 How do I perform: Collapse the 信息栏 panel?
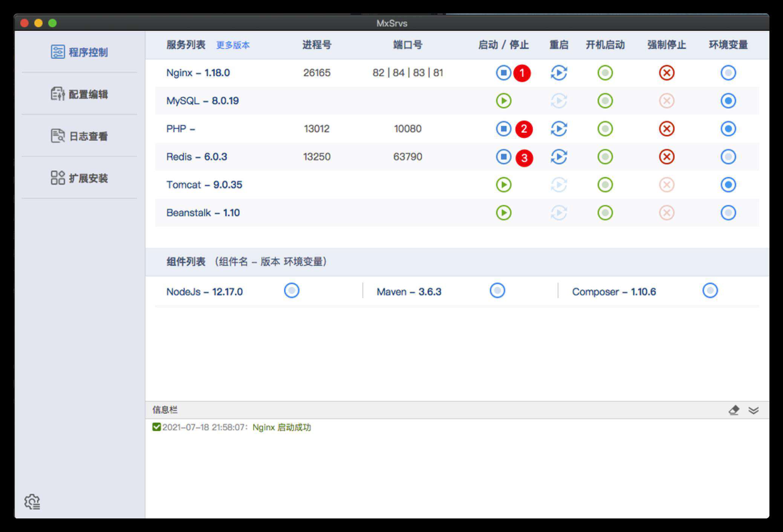pos(753,410)
